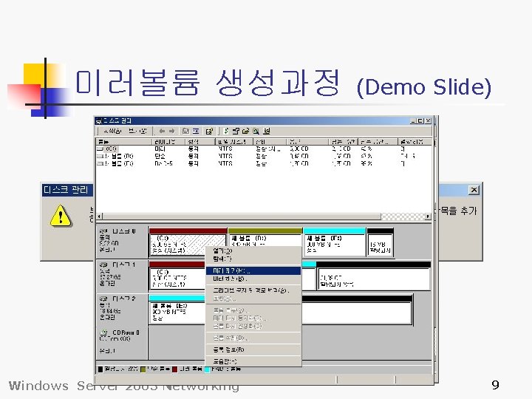The width and height of the screenshot is (532, 399).
Task: Click the Back arrow in Disk Management toolbar
Action: tap(162, 131)
